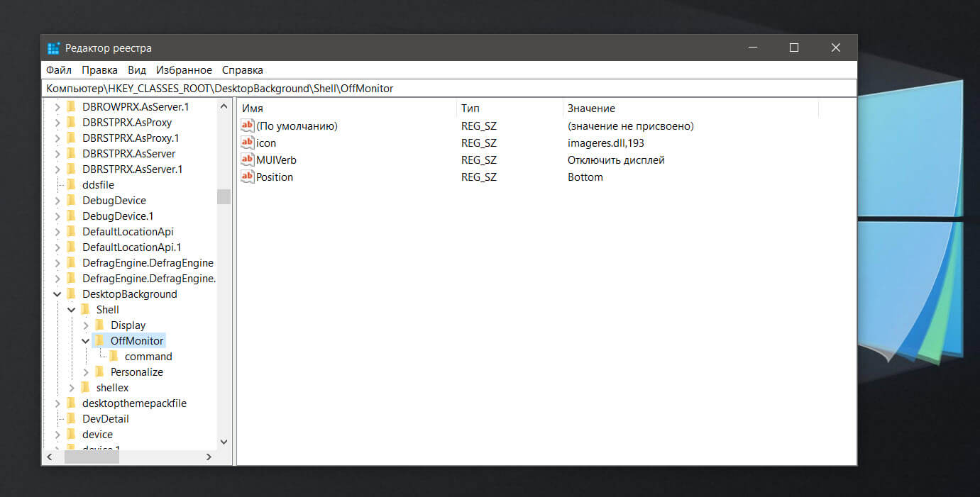Collapse the Shell key chevron
The image size is (980, 497).
point(72,310)
